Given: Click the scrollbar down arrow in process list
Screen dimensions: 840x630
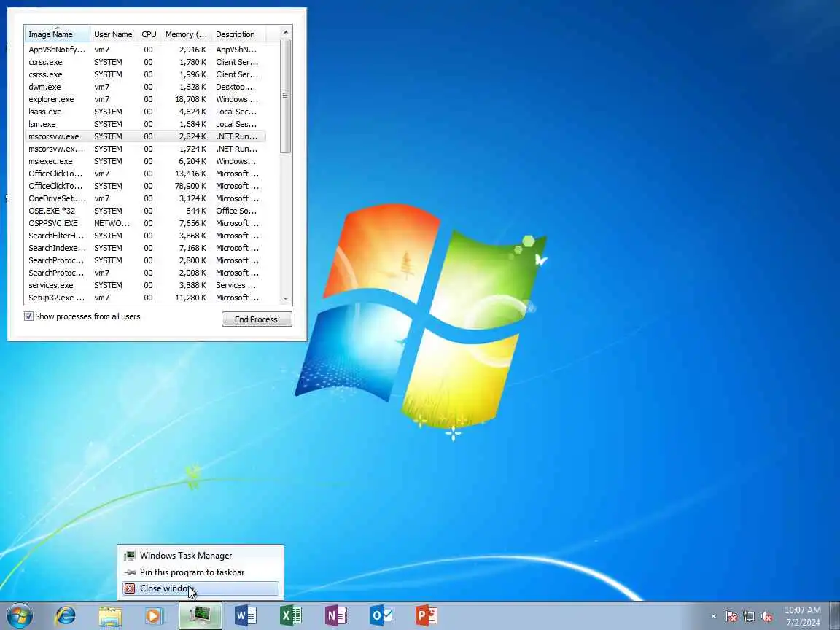Looking at the screenshot, I should click(x=286, y=298).
